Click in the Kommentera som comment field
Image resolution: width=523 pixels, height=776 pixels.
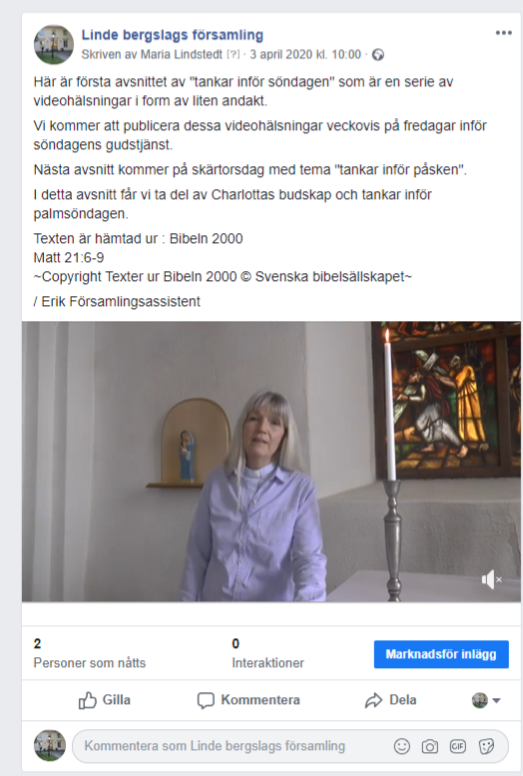(x=235, y=746)
